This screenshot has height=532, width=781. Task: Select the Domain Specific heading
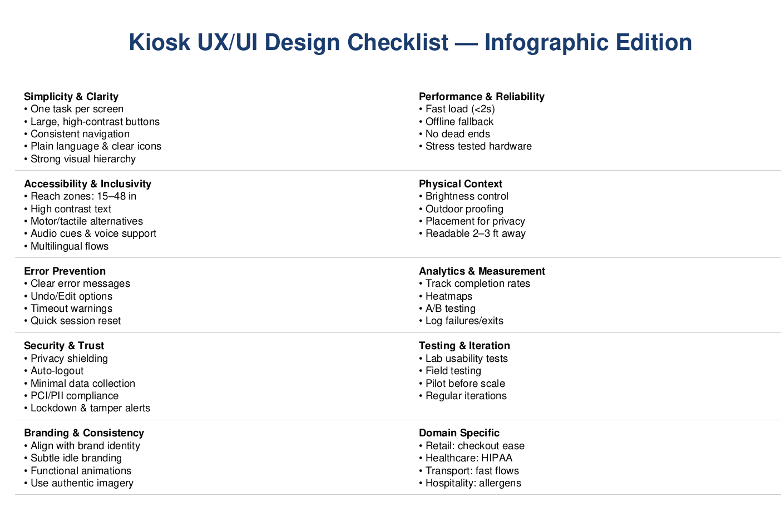(x=459, y=433)
